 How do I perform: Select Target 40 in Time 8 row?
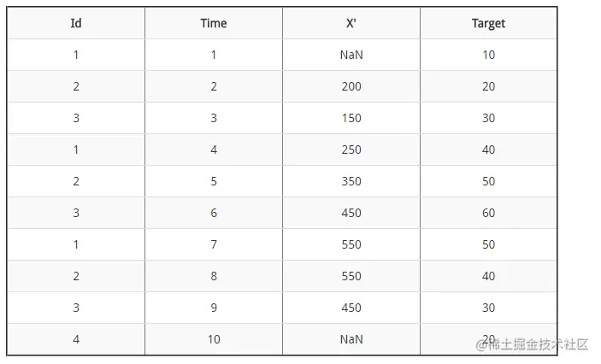click(x=488, y=276)
